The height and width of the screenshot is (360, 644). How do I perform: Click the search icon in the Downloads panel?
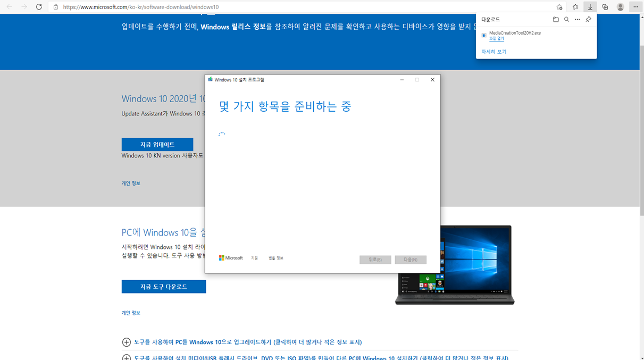[567, 20]
